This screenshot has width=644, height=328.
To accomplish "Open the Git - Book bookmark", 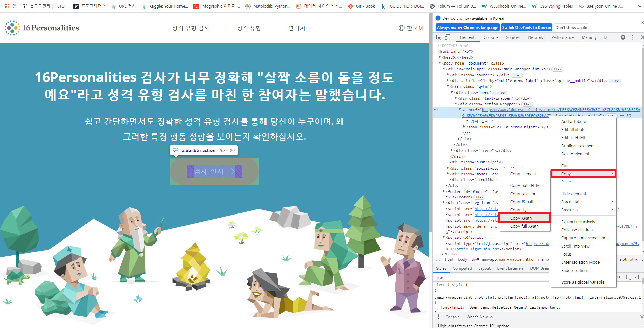I will coord(362,6).
